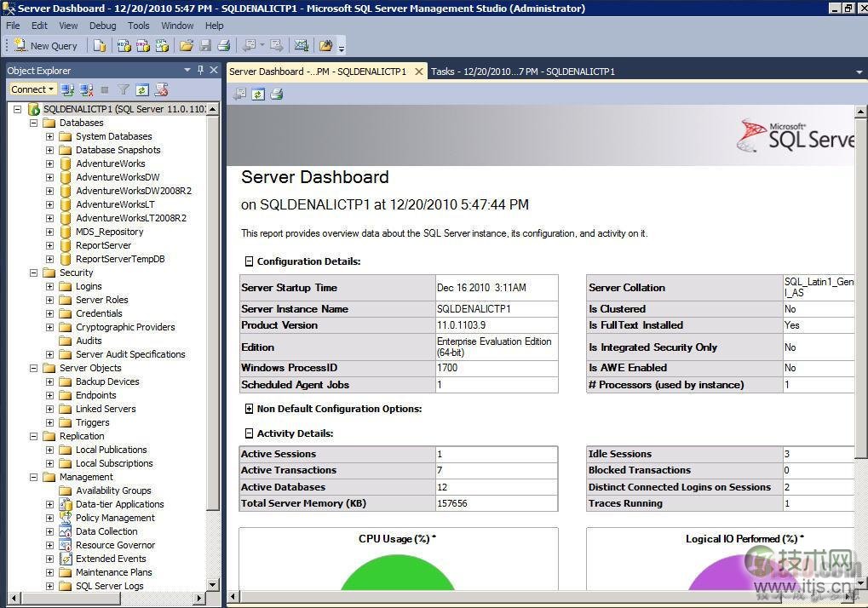Click the Save disk icon in toolbar
This screenshot has height=608, width=868.
[x=205, y=46]
